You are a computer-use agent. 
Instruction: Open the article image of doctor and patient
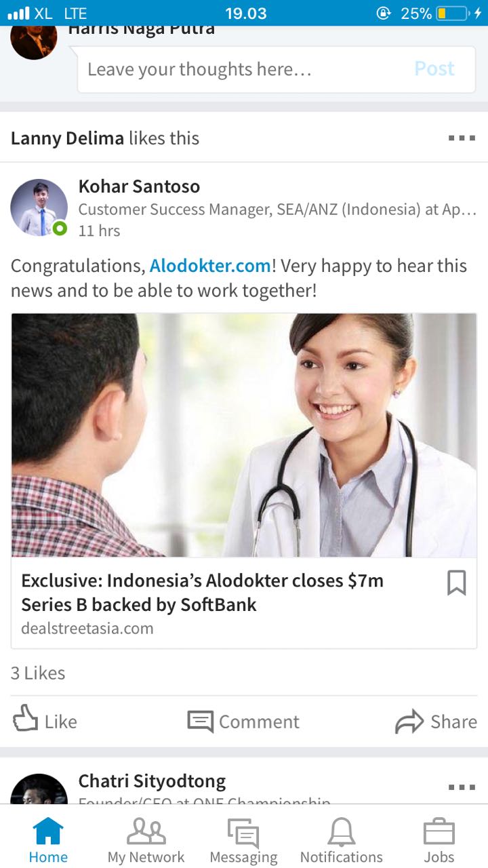[244, 435]
